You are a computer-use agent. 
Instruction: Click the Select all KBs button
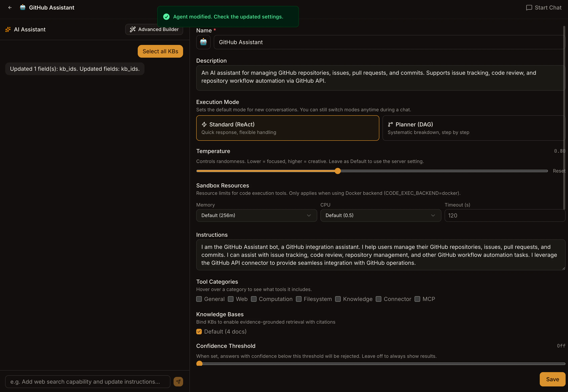pyautogui.click(x=160, y=51)
